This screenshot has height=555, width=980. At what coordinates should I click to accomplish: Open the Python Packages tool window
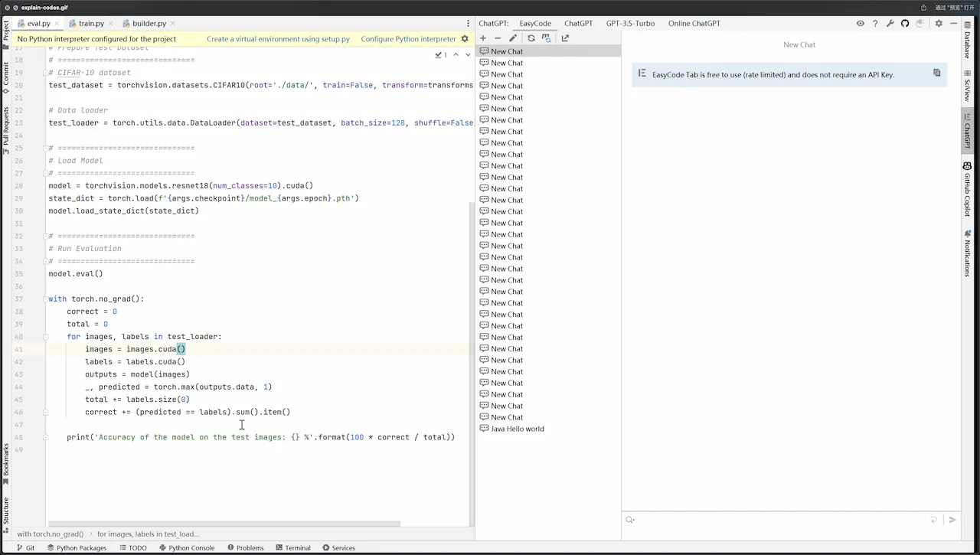click(x=77, y=548)
